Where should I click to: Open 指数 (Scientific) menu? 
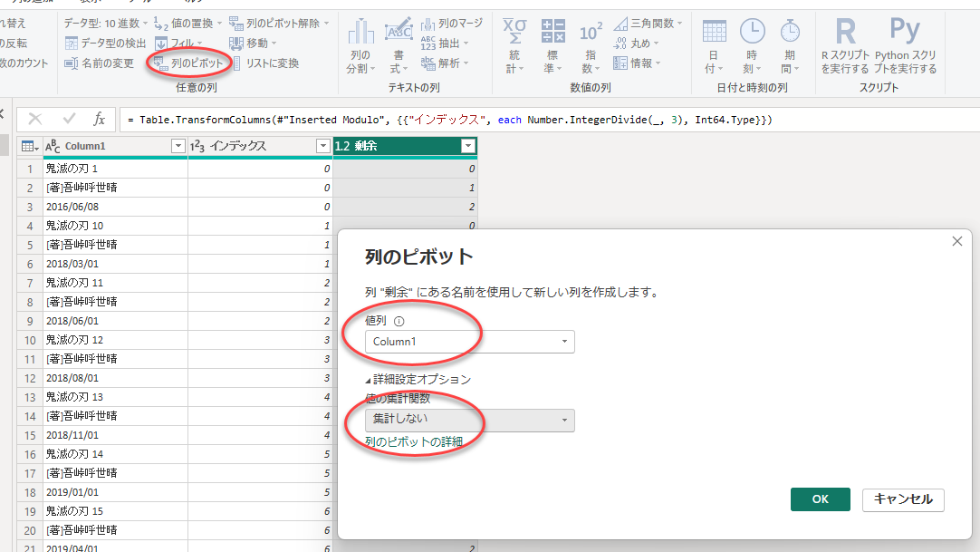(591, 45)
